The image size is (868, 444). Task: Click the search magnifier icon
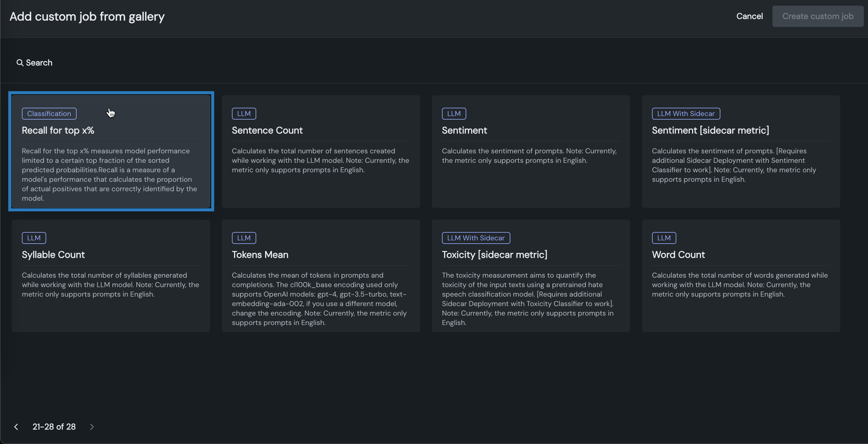pyautogui.click(x=20, y=63)
